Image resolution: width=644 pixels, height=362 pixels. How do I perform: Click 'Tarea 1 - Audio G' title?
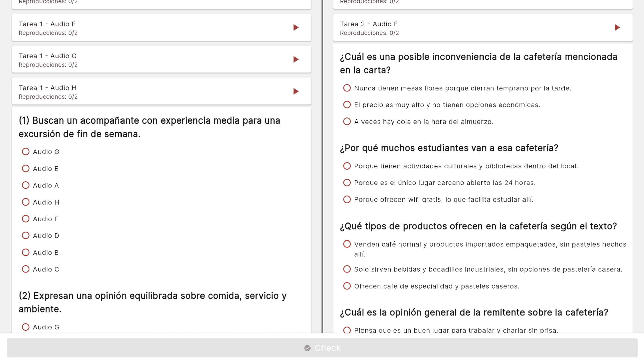tap(48, 56)
